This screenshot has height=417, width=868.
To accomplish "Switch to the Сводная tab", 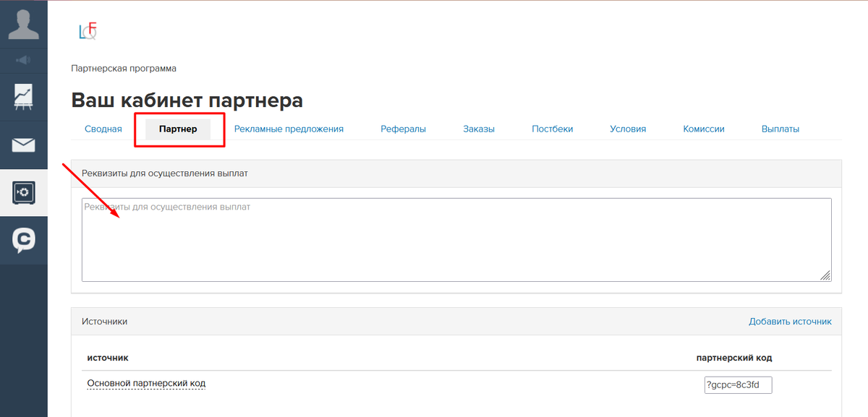I will 103,129.
